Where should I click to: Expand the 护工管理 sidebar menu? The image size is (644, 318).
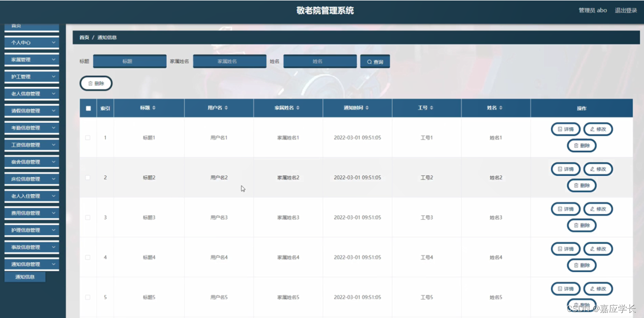click(32, 77)
